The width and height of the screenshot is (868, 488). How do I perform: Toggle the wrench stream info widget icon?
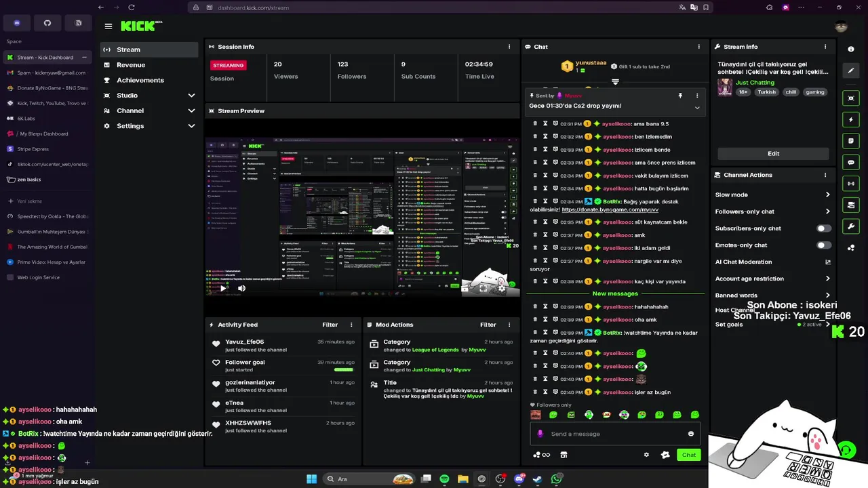(851, 226)
